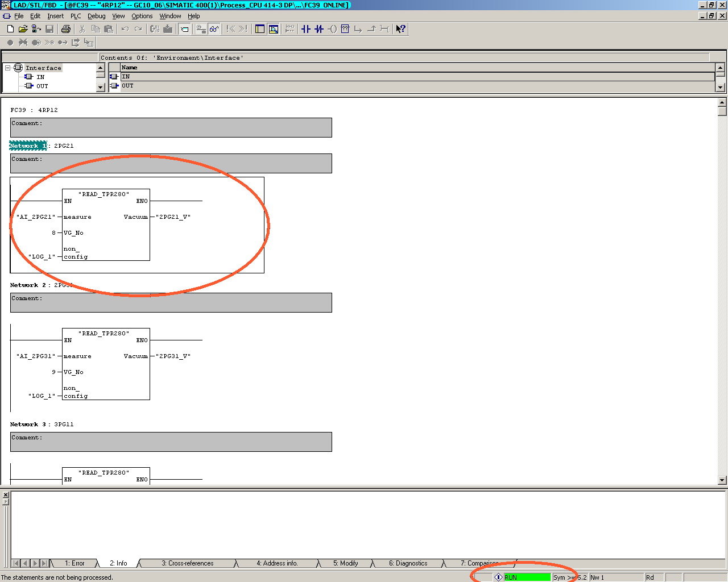
Task: Open the Options menu
Action: point(142,16)
